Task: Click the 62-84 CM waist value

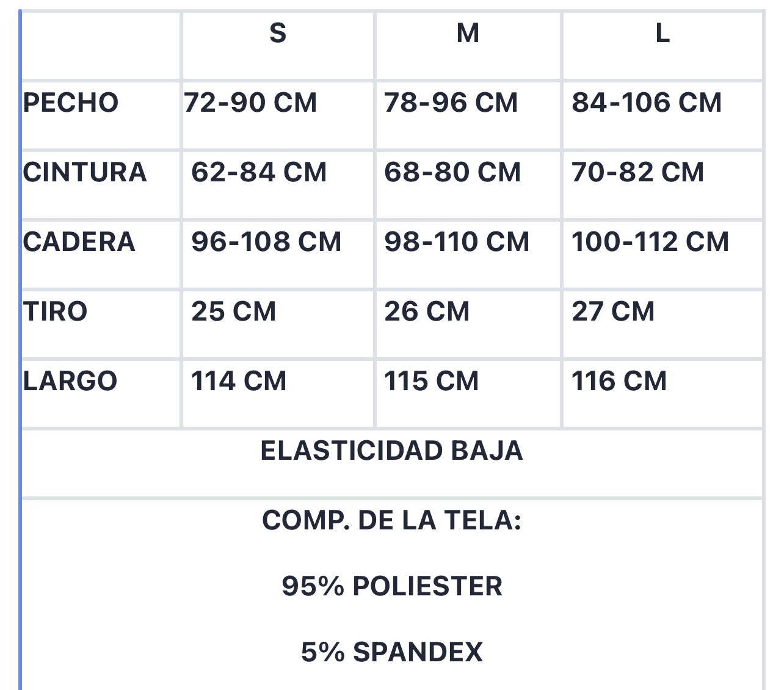Action: tap(259, 172)
